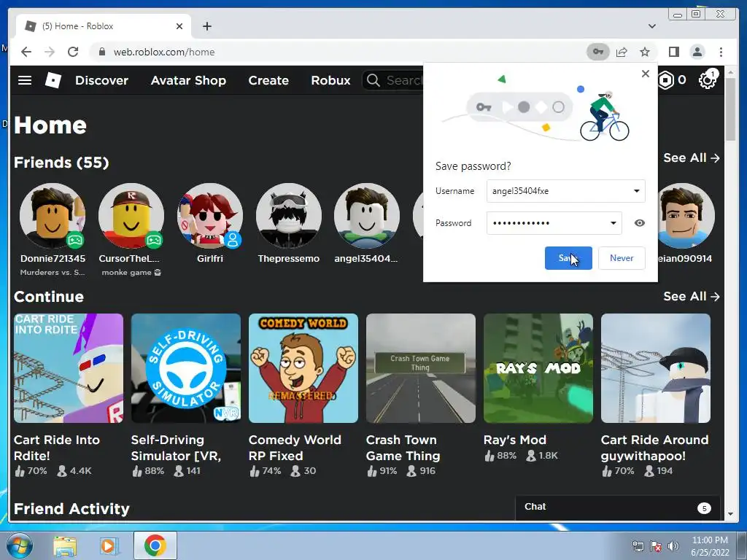Open friend Donnie721345's avatar

point(53,216)
